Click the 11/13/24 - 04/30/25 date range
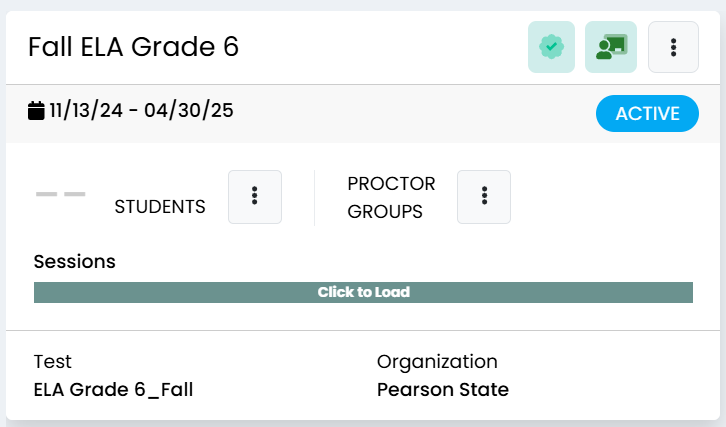726x427 pixels. pos(142,111)
